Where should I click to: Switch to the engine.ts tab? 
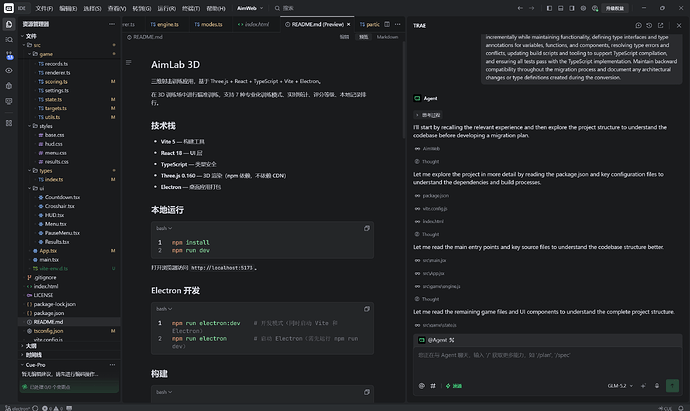tap(165, 25)
